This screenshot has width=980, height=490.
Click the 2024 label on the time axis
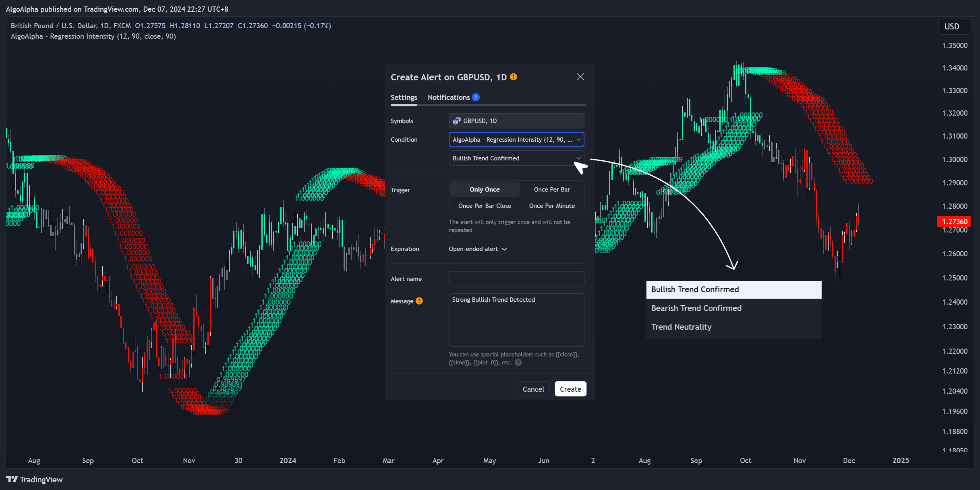288,461
